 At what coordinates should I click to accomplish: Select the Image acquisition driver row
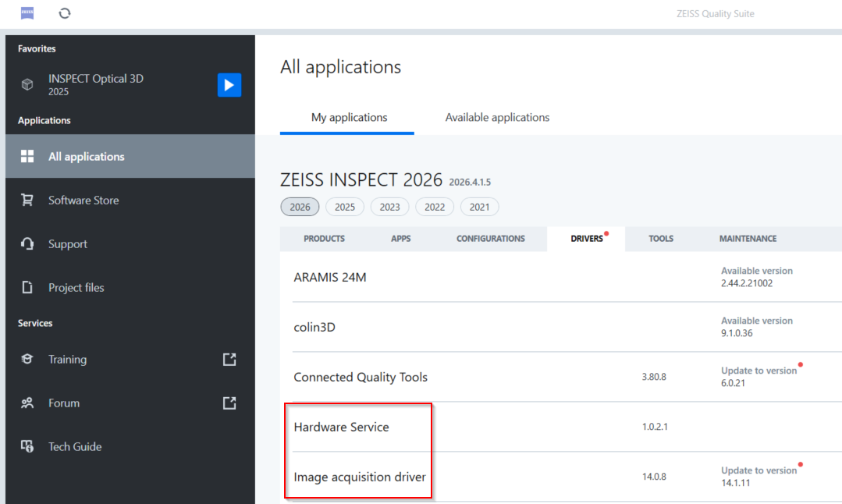[561, 477]
